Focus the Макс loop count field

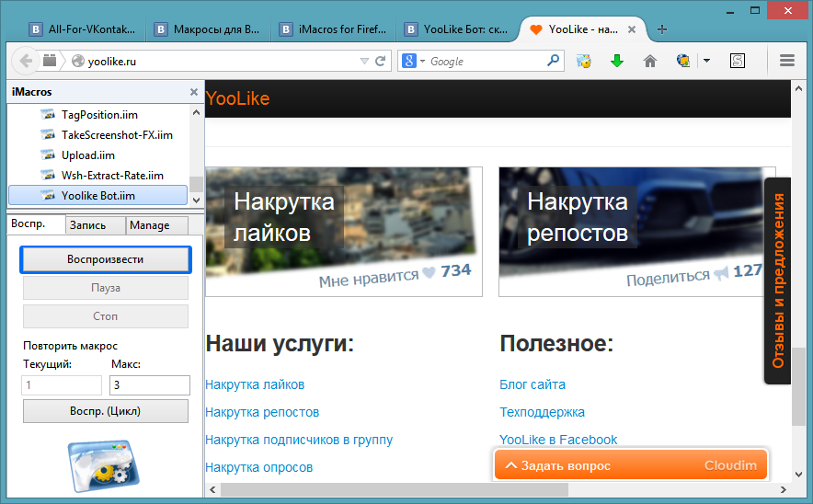tap(150, 385)
